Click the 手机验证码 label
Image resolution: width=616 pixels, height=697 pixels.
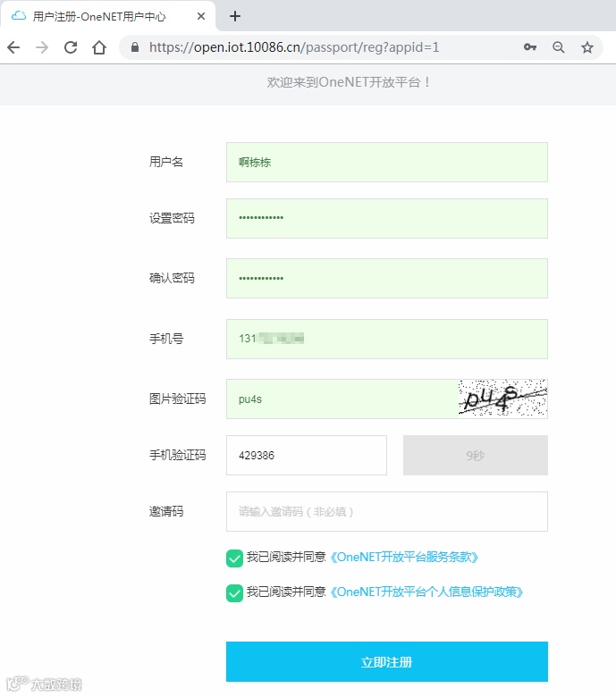pos(177,455)
